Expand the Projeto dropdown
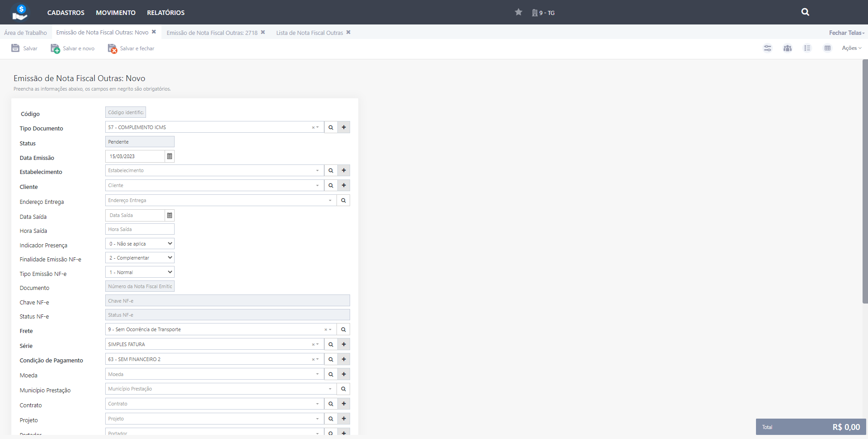 pyautogui.click(x=317, y=419)
